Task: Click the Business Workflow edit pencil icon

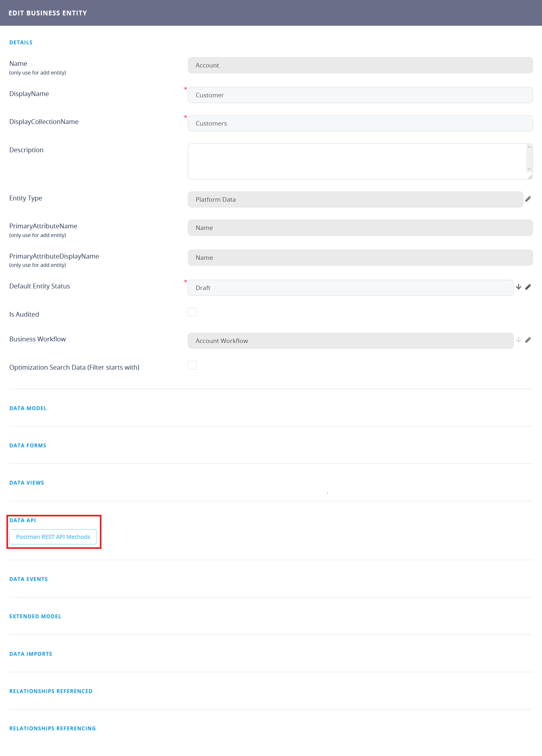Action: point(528,340)
